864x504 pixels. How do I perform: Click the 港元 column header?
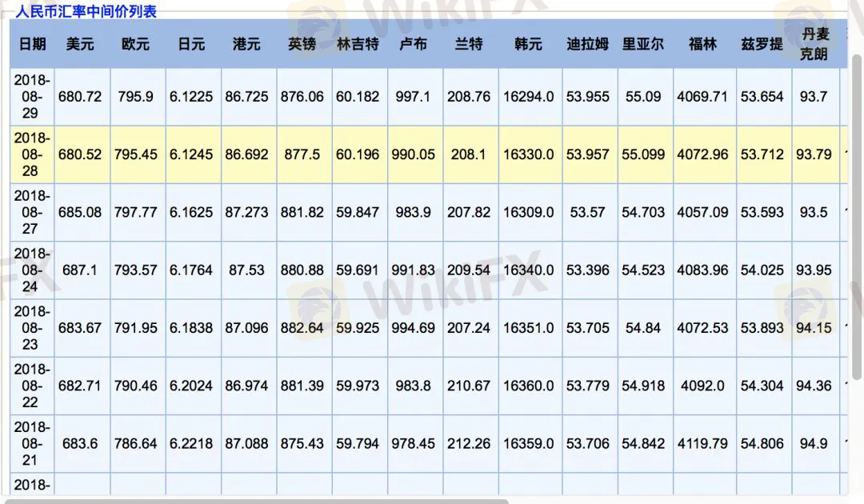(x=246, y=44)
